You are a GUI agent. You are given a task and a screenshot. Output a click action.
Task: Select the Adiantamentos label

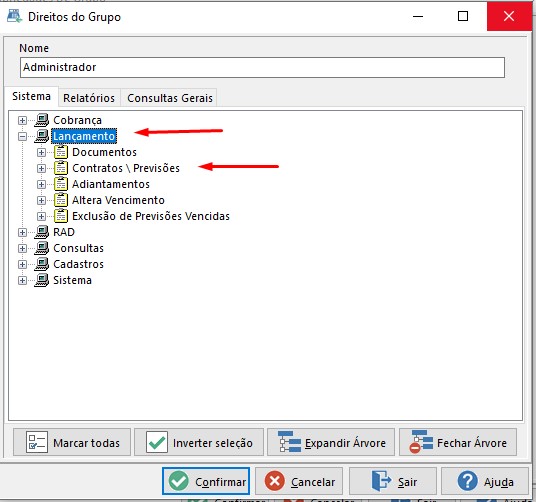pyautogui.click(x=111, y=184)
